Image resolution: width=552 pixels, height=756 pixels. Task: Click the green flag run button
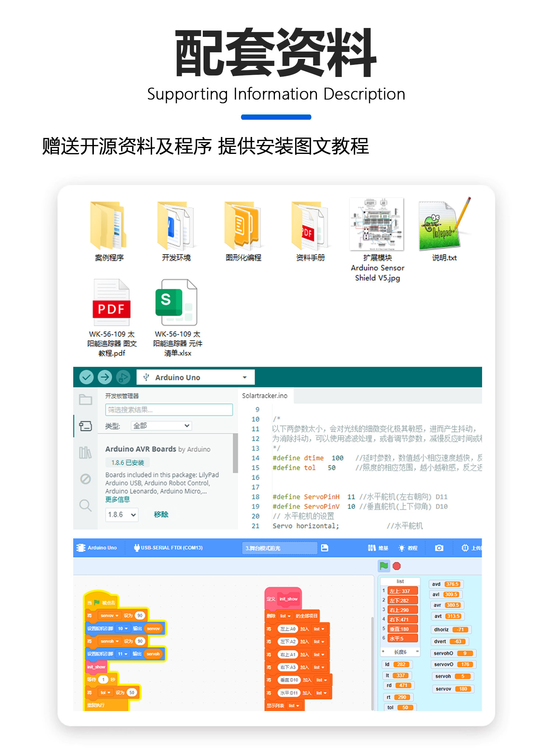[x=384, y=566]
